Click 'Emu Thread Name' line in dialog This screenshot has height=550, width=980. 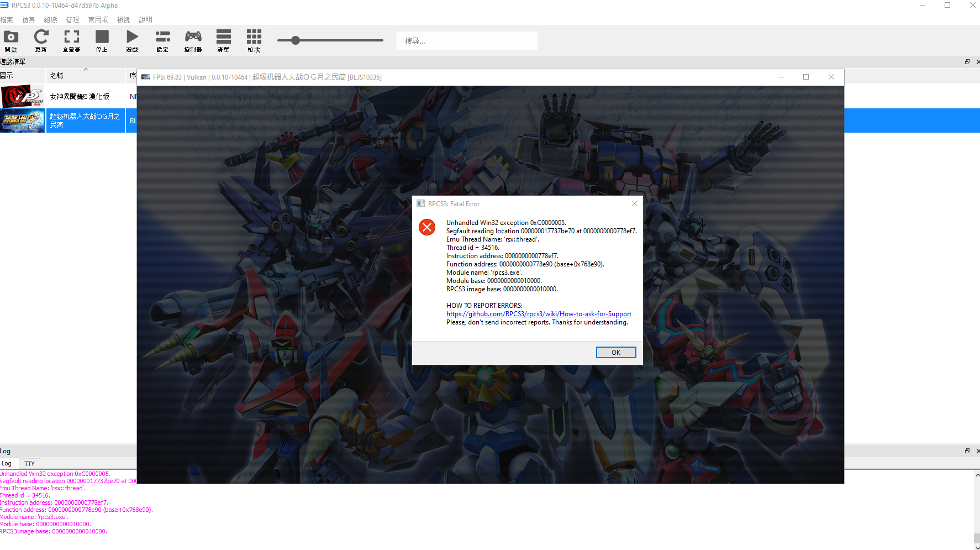tap(493, 239)
